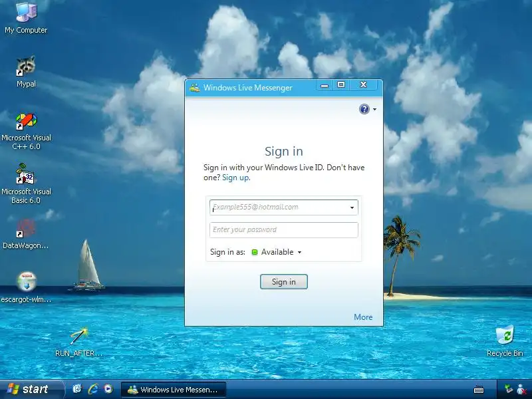This screenshot has width=532, height=399.
Task: Select the DataWagon desktop shortcut
Action: [x=26, y=234]
